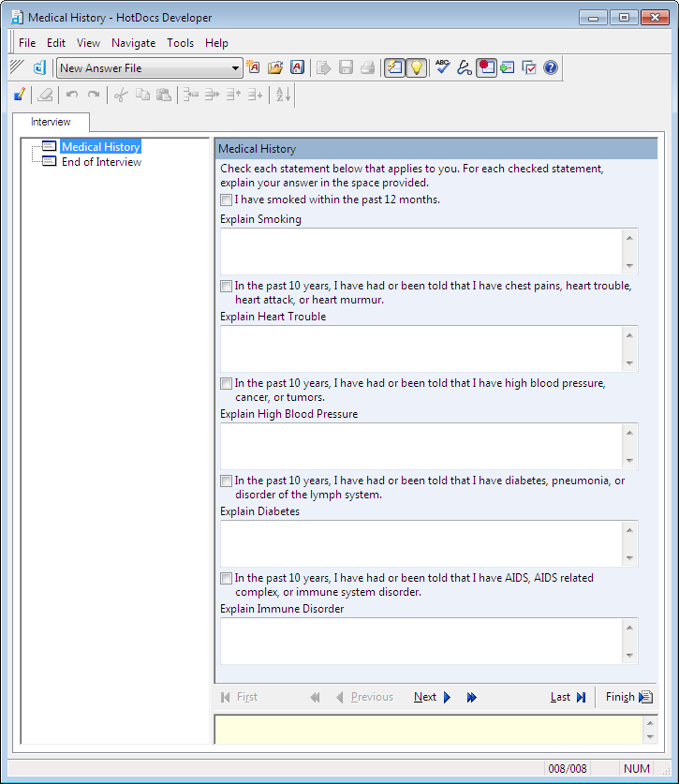Open the Tools menu

pos(181,43)
